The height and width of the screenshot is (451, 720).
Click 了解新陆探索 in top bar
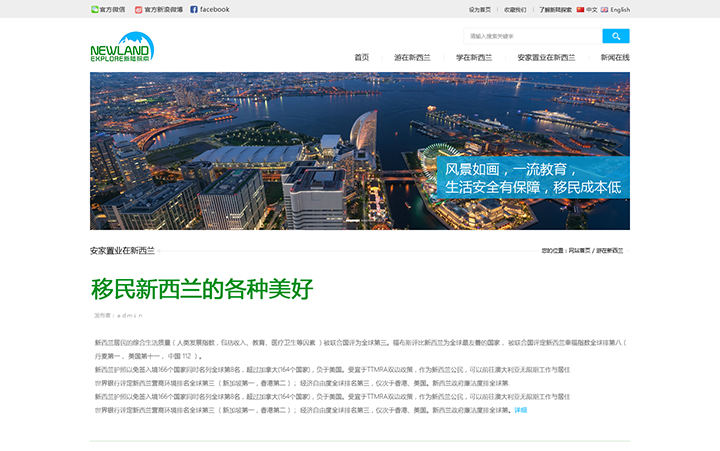tap(556, 10)
